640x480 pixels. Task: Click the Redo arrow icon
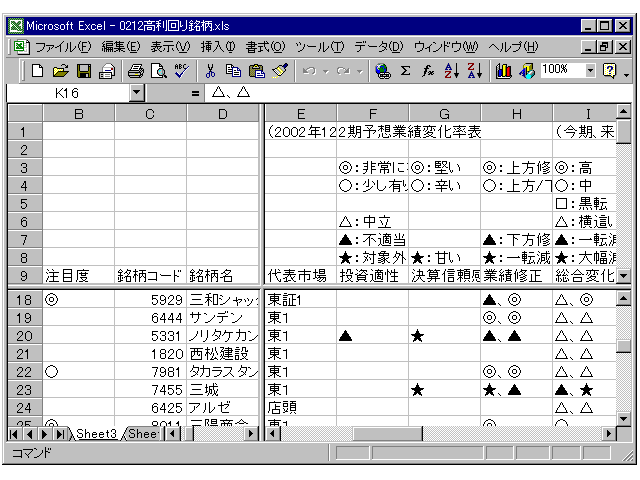tap(343, 71)
